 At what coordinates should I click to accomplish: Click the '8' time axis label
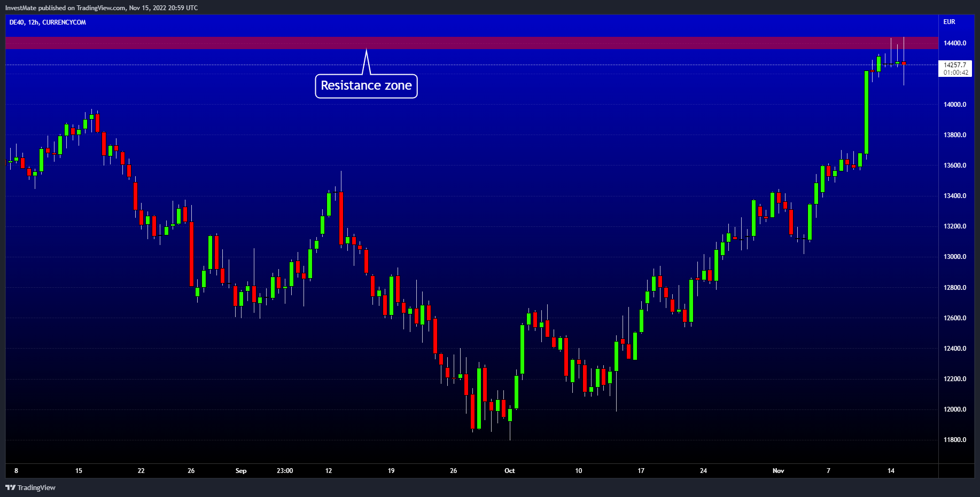pos(16,471)
